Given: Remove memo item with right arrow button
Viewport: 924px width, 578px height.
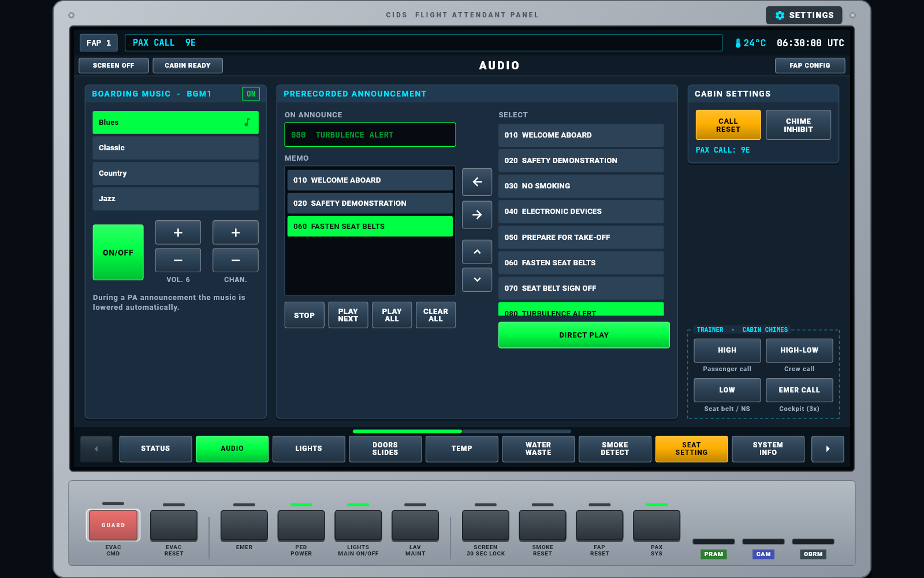Looking at the screenshot, I should (x=477, y=215).
